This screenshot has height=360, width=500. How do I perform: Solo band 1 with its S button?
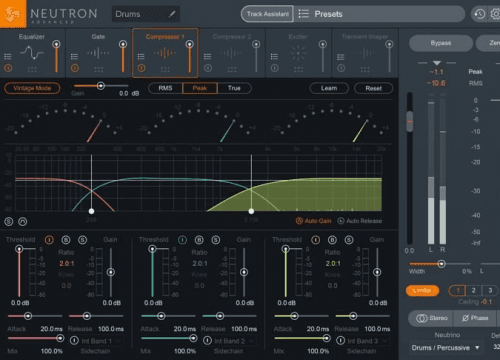[x=83, y=239]
